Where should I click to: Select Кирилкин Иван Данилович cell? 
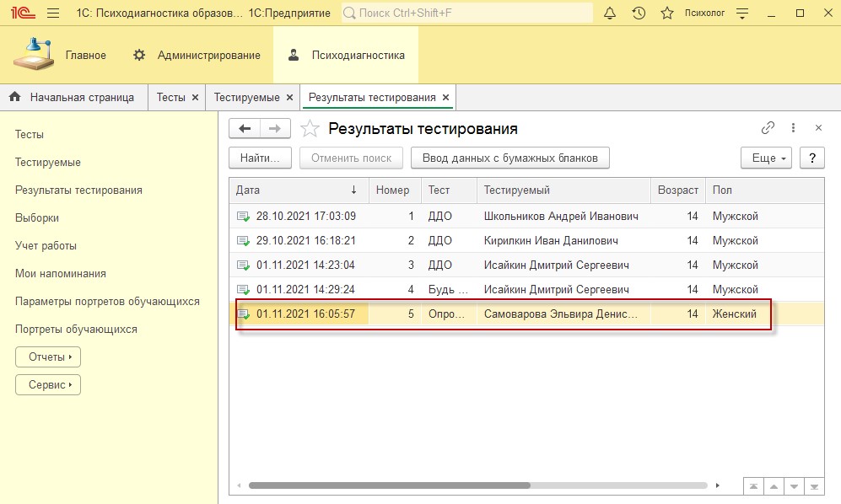(563, 241)
